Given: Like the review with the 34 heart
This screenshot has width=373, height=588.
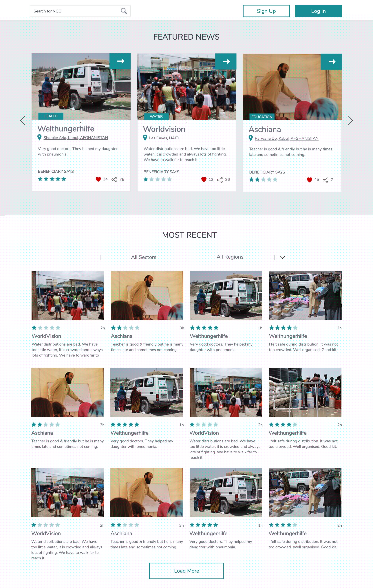Looking at the screenshot, I should coord(98,179).
